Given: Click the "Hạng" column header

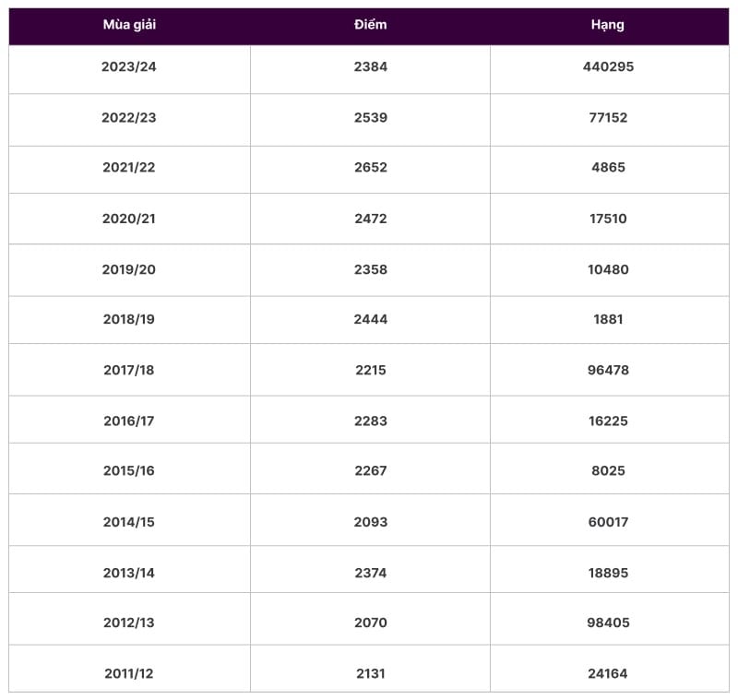Looking at the screenshot, I should [x=608, y=25].
